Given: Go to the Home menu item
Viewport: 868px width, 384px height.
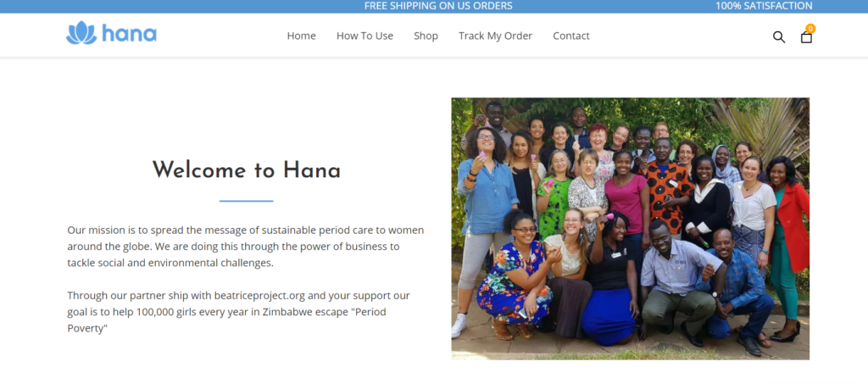Looking at the screenshot, I should 301,36.
